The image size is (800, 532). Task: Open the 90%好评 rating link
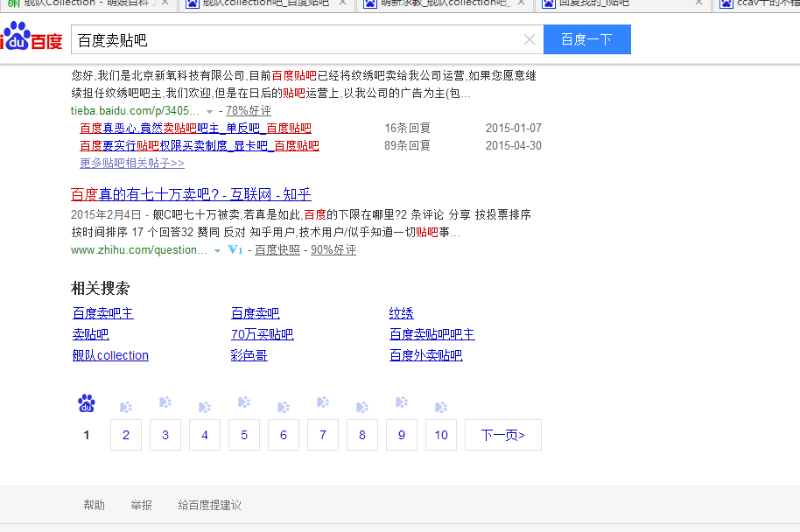point(333,250)
